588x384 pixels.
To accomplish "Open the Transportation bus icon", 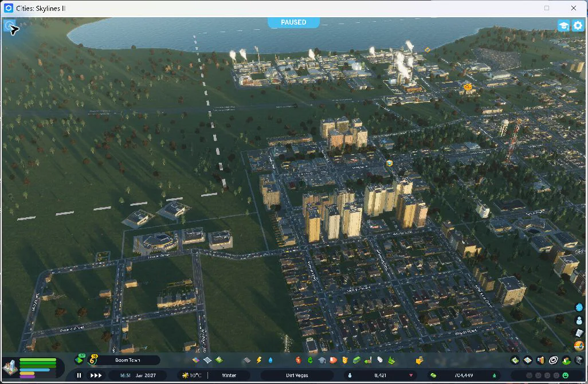I will coord(356,360).
